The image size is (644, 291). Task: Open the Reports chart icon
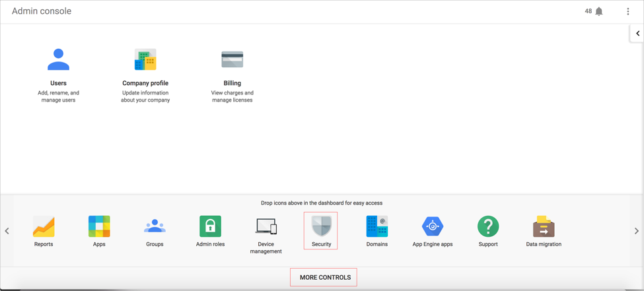[44, 226]
